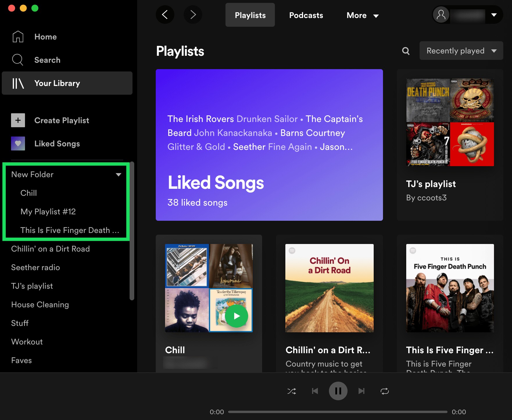Click the playback progress bar

click(338, 412)
